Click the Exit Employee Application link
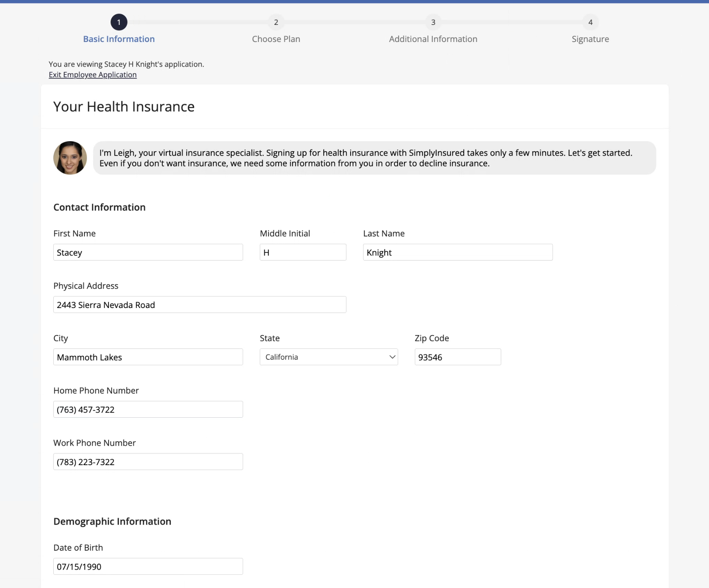This screenshot has height=588, width=709. [93, 75]
